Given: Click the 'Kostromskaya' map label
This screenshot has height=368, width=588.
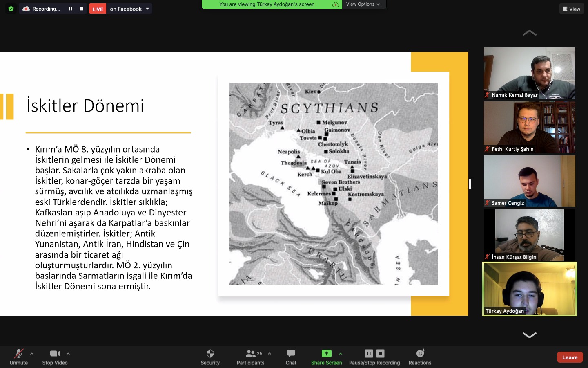Looking at the screenshot, I should (366, 194).
